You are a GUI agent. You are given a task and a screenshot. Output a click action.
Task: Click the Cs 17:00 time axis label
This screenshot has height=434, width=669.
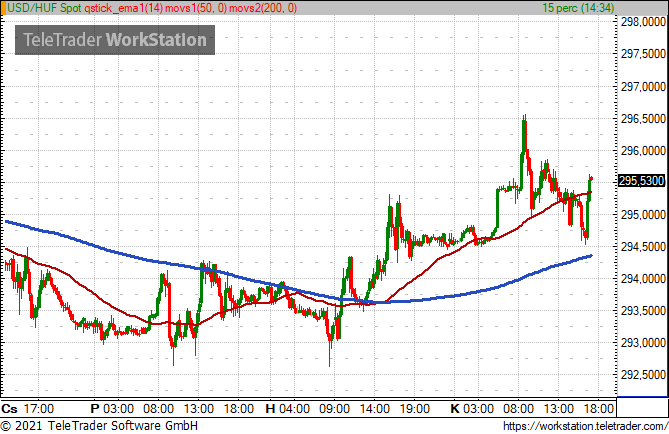pos(28,409)
